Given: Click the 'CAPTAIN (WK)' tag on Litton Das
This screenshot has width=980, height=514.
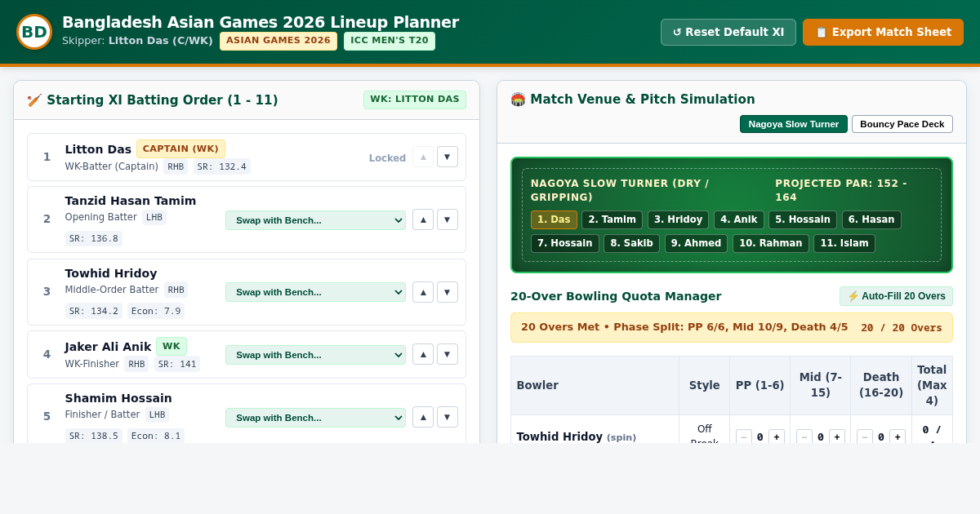Looking at the screenshot, I should [x=180, y=149].
